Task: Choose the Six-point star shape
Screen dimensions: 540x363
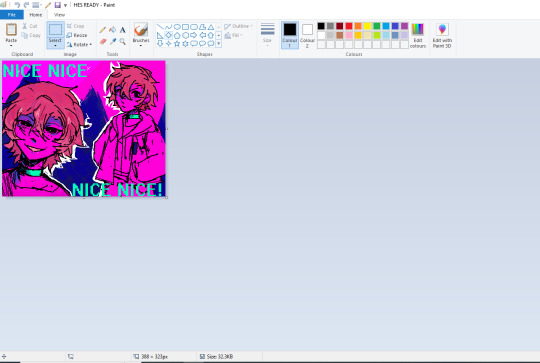Action: click(x=185, y=43)
